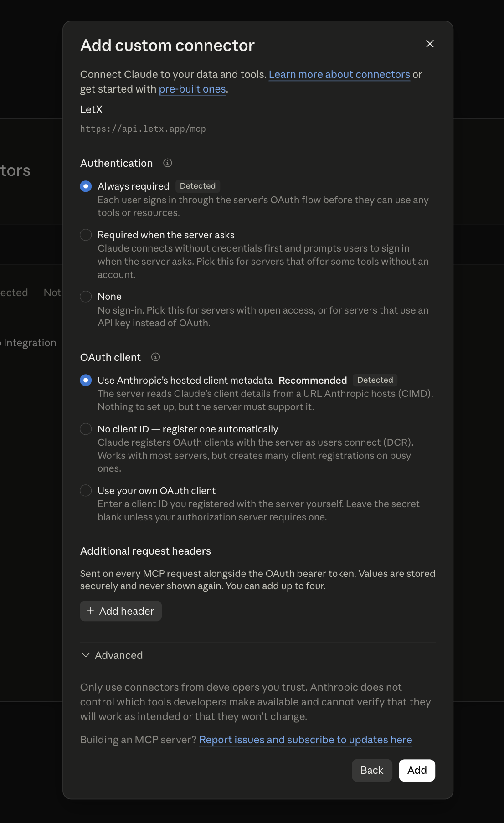Click the Recommended label
Screen dimensions: 504x823
point(313,381)
